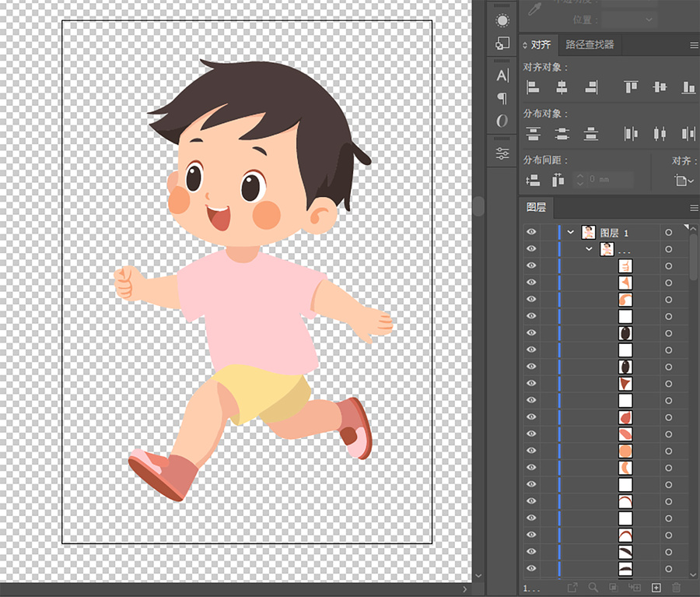Open the OpenType panel icon
Image resolution: width=700 pixels, height=597 pixels.
pos(502,121)
